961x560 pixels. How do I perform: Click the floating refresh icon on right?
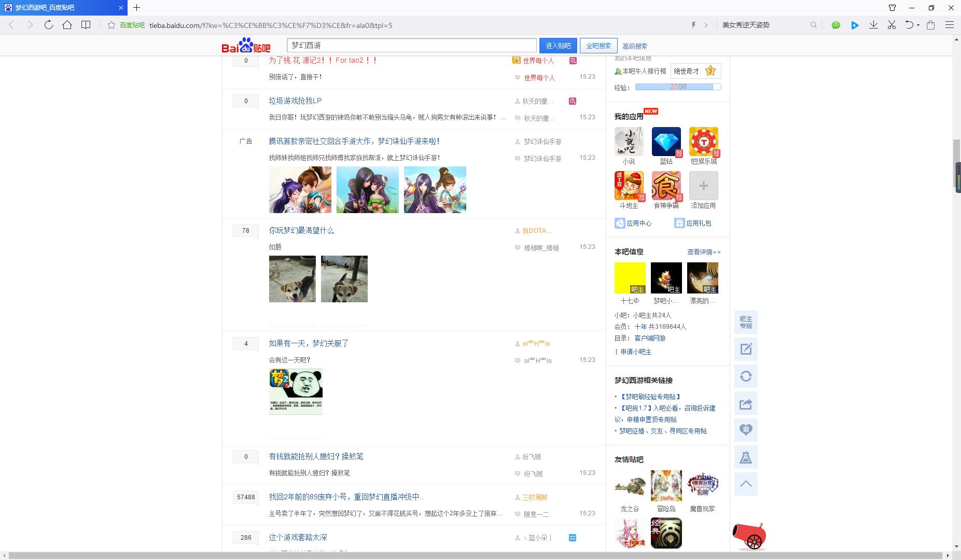[746, 376]
